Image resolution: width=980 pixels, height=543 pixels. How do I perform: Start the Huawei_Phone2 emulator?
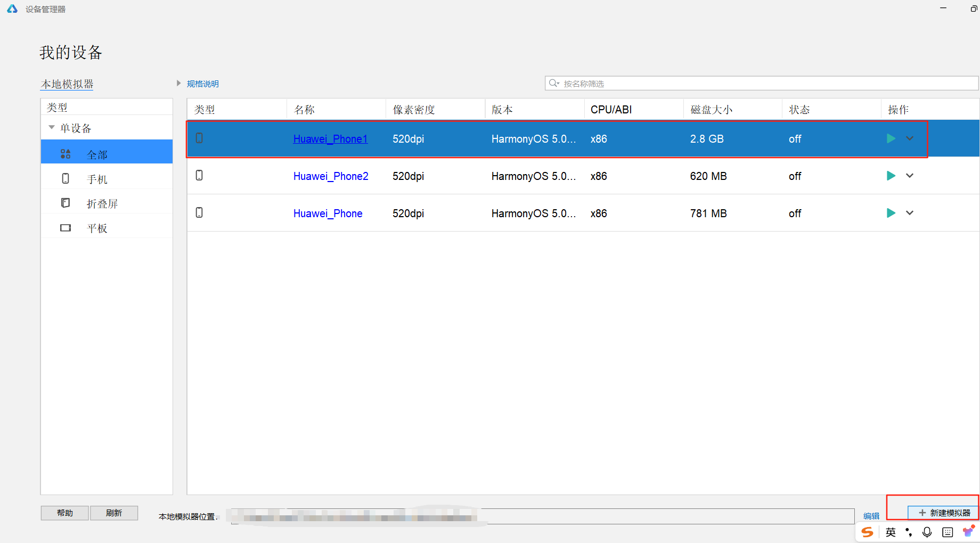[x=891, y=176]
